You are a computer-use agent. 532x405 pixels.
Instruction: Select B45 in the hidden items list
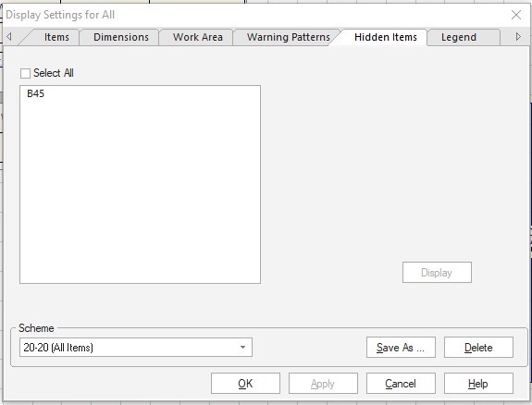pyautogui.click(x=36, y=93)
